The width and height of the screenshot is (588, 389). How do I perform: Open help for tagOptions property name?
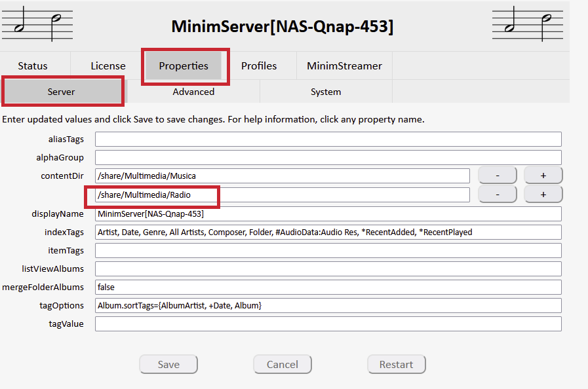coord(62,305)
